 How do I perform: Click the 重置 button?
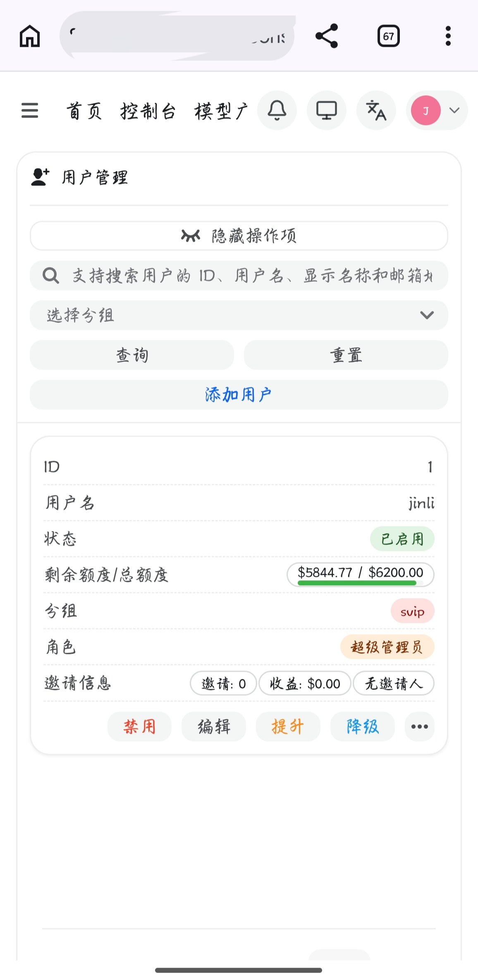pos(346,355)
